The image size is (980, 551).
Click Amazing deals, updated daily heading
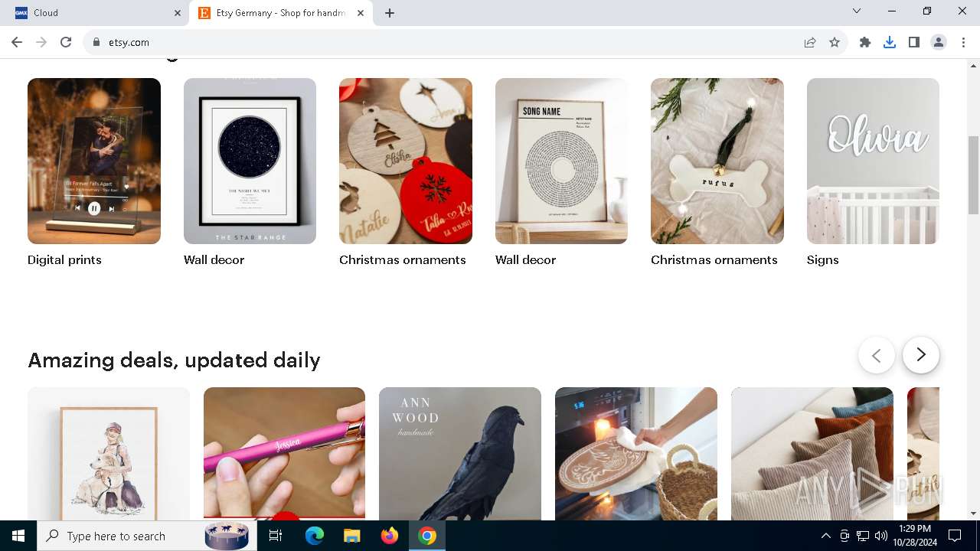[x=174, y=360]
